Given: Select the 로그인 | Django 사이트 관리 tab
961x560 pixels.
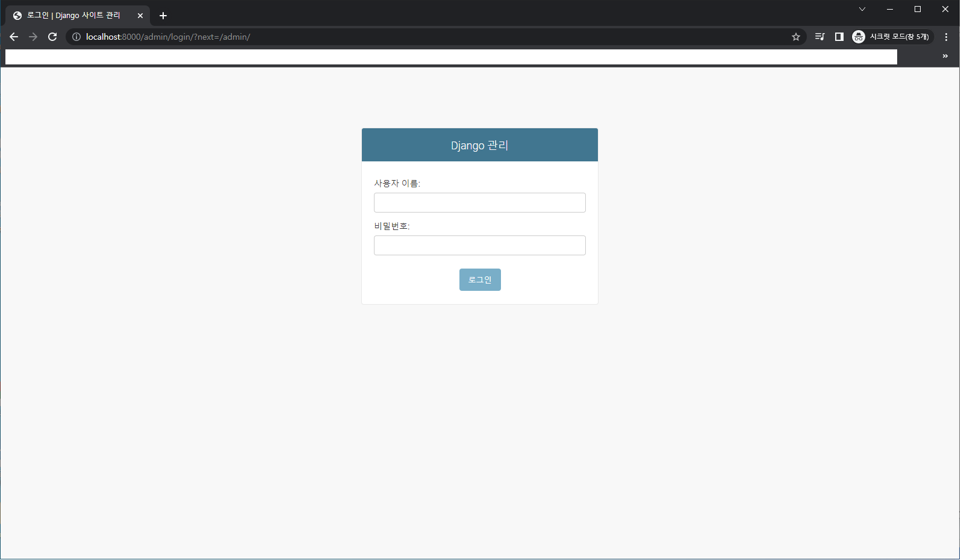Looking at the screenshot, I should 78,16.
